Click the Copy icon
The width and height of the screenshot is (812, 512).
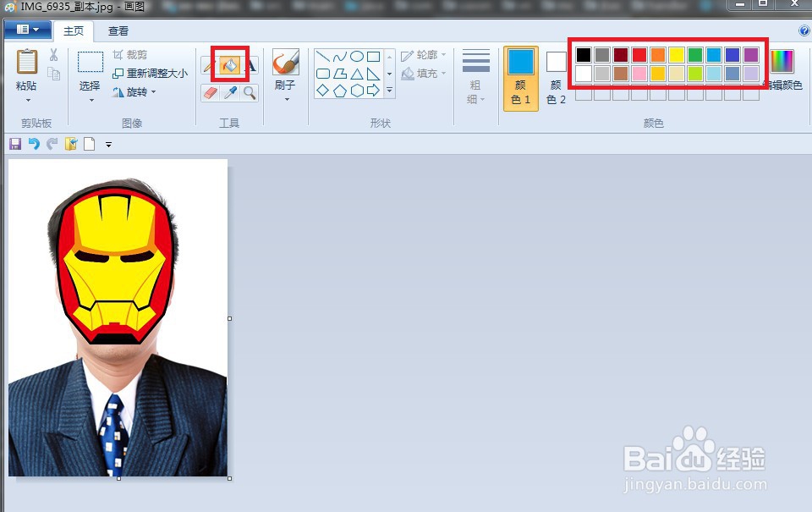(x=53, y=74)
